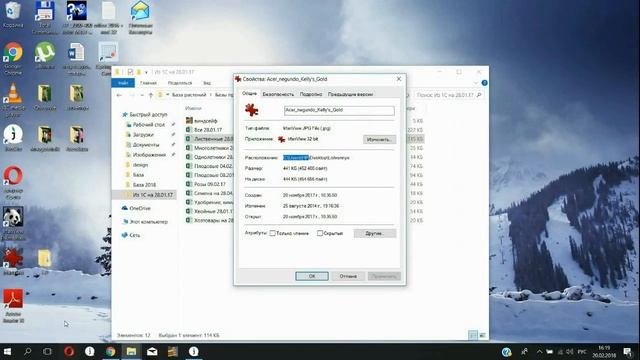Open the Share ribbon tab in Explorer
Viewport: 640px width, 360px height.
pos(180,83)
